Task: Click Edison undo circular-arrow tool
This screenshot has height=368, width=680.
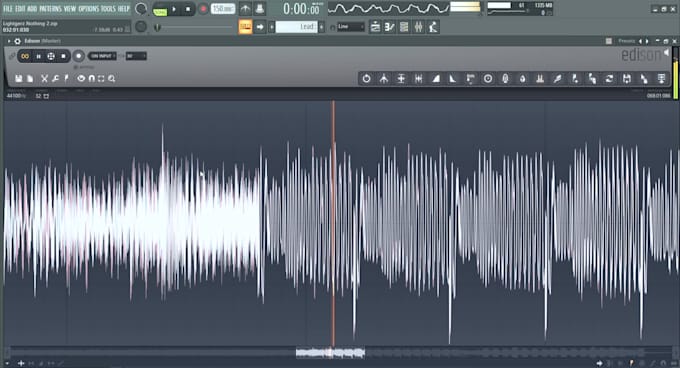Action: coord(366,78)
